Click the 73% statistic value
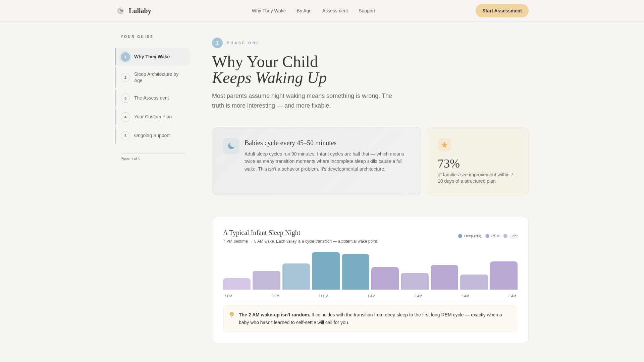The image size is (644, 362). pos(449,164)
